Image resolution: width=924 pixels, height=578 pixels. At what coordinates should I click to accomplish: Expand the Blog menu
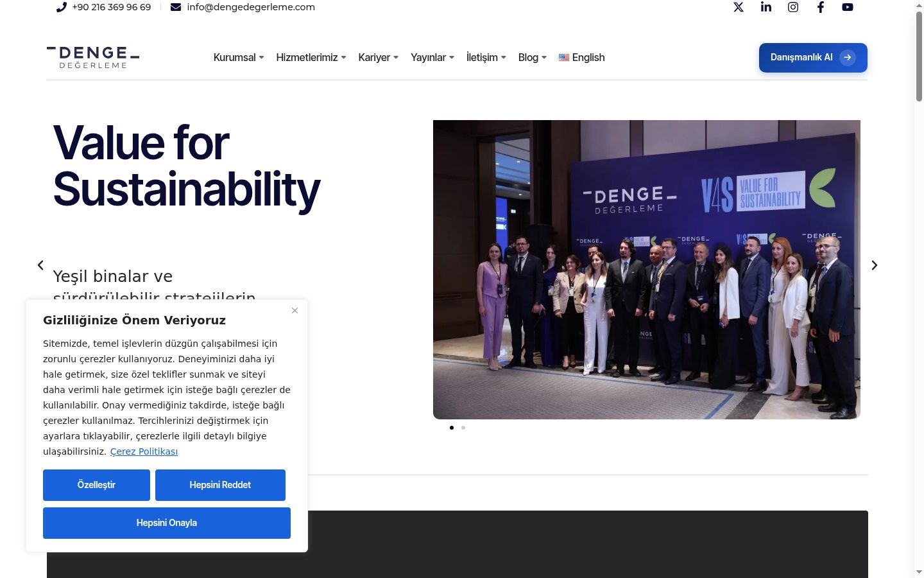(533, 58)
